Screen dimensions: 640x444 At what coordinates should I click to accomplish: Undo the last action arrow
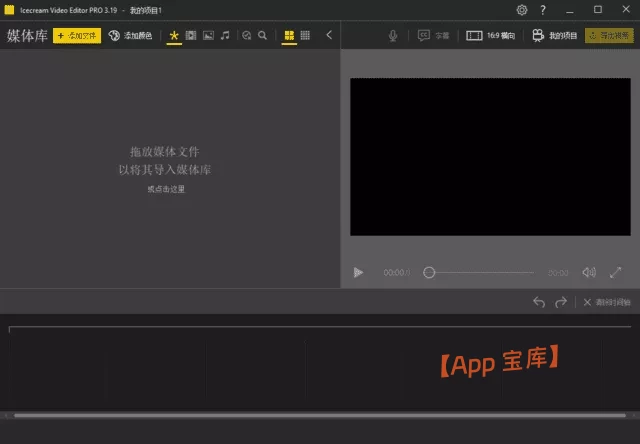[539, 302]
